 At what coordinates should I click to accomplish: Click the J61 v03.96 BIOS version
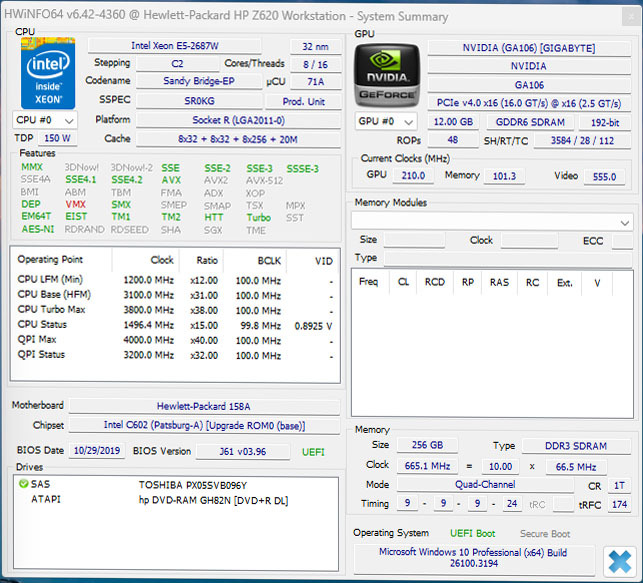click(242, 451)
